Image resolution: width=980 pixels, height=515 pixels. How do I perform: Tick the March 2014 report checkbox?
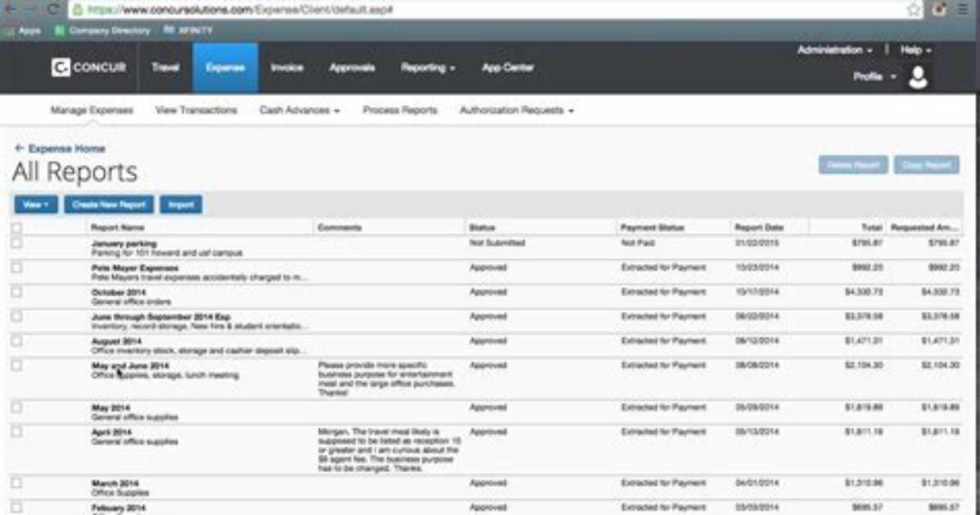pos(17,482)
